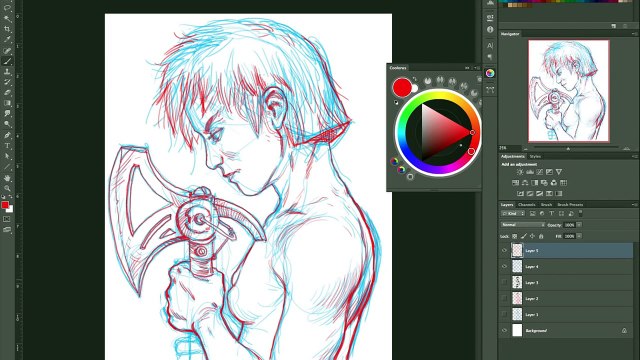
Task: Select the Pen tool
Action: [7, 135]
